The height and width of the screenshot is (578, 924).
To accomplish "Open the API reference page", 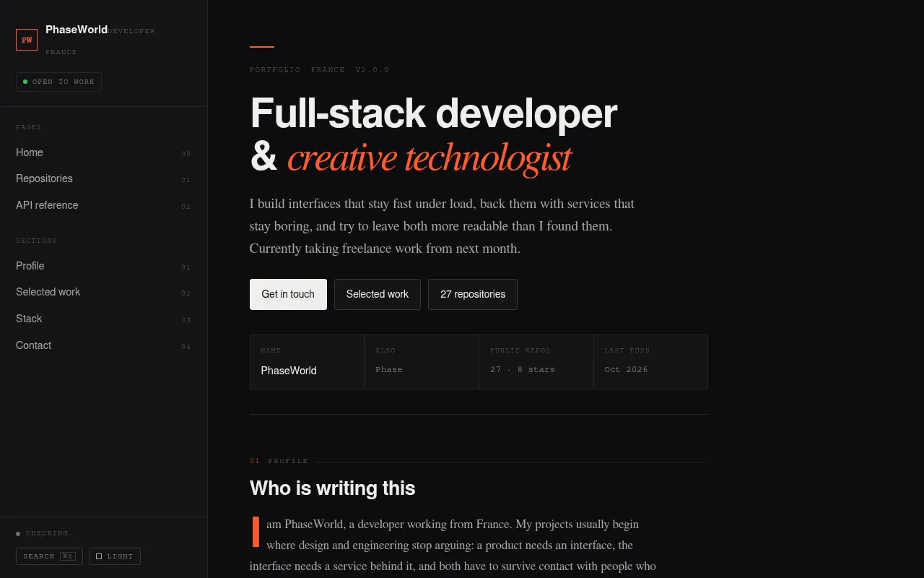I will pyautogui.click(x=103, y=205).
